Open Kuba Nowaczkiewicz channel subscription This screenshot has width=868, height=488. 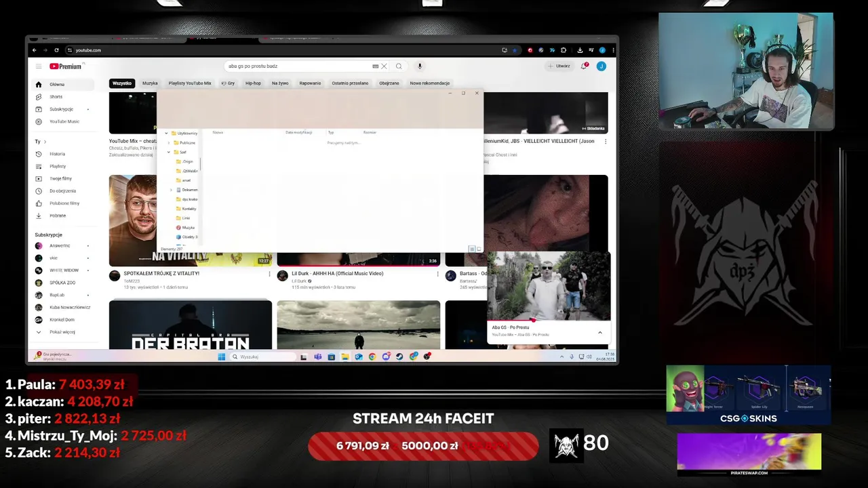[62, 307]
